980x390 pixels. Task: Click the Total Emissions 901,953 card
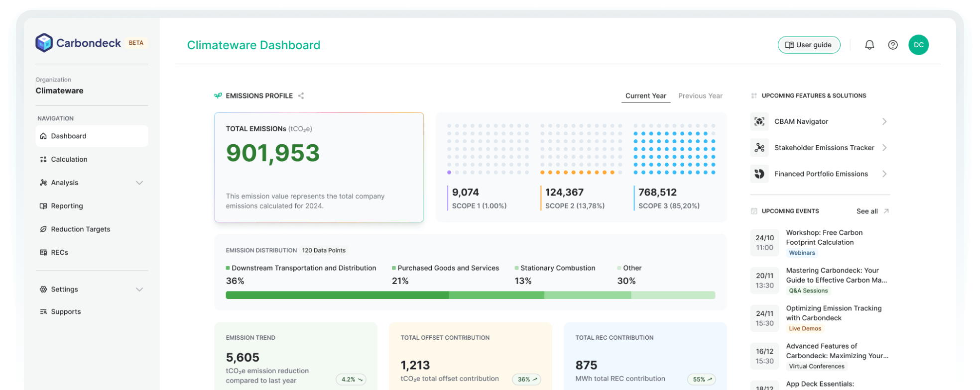click(x=319, y=167)
